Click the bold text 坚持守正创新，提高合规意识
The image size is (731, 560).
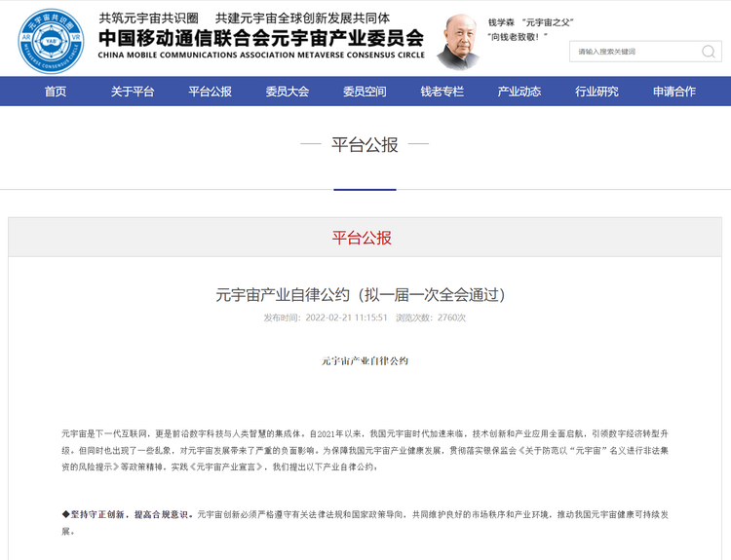pyautogui.click(x=129, y=514)
